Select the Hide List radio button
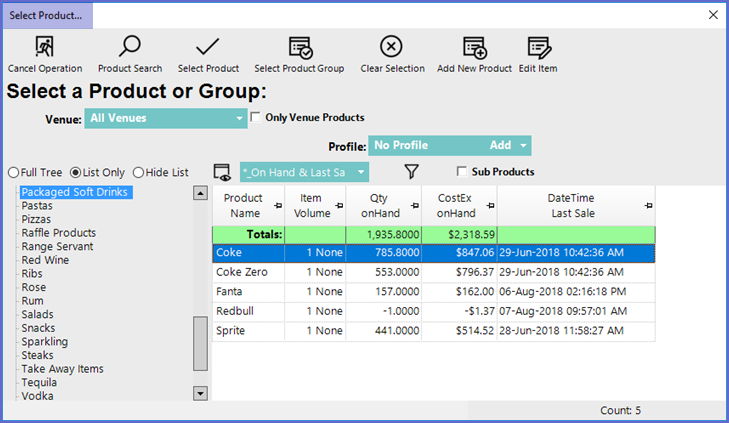Viewport: 729px width, 423px height. 138,172
